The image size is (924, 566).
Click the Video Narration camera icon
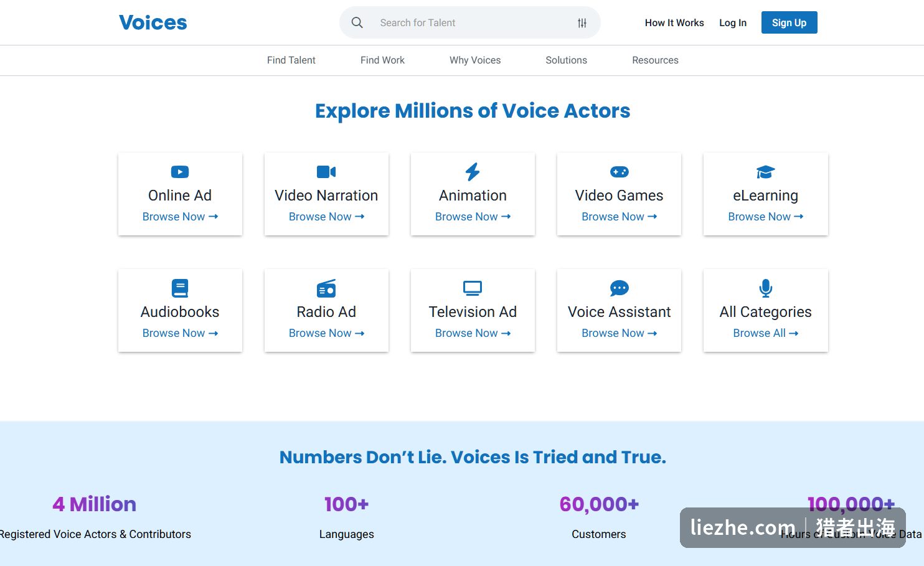tap(326, 172)
